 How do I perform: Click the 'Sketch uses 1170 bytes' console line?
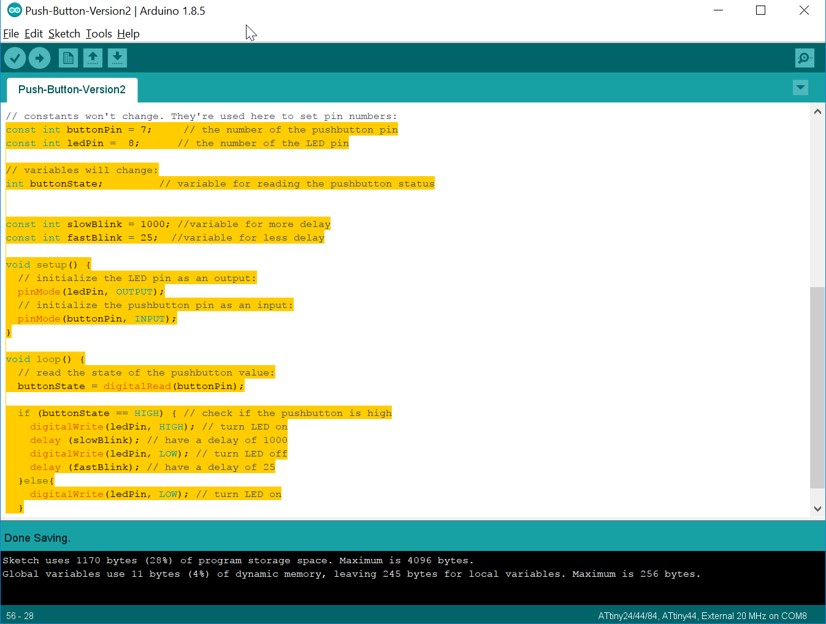[238, 560]
